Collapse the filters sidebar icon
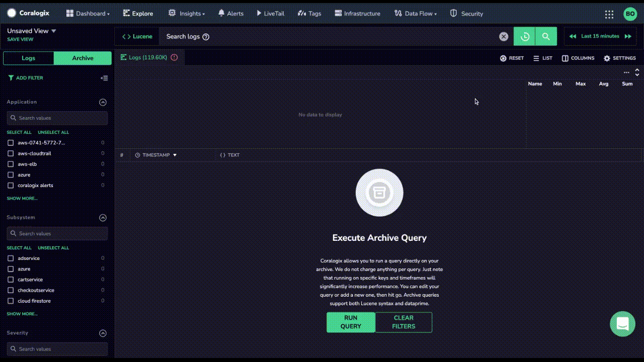The height and width of the screenshot is (362, 644). (104, 78)
